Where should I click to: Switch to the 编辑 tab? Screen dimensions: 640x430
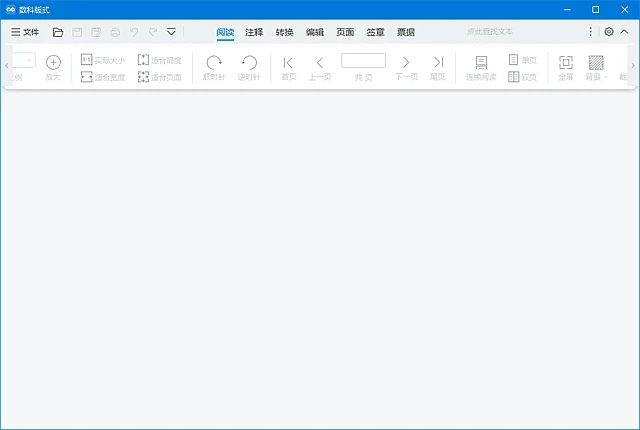pos(315,32)
